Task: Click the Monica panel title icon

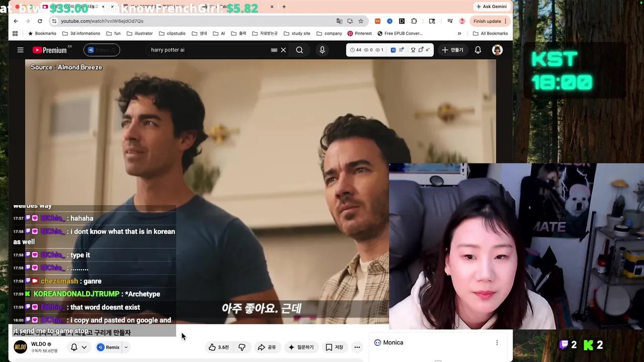Action: (377, 342)
